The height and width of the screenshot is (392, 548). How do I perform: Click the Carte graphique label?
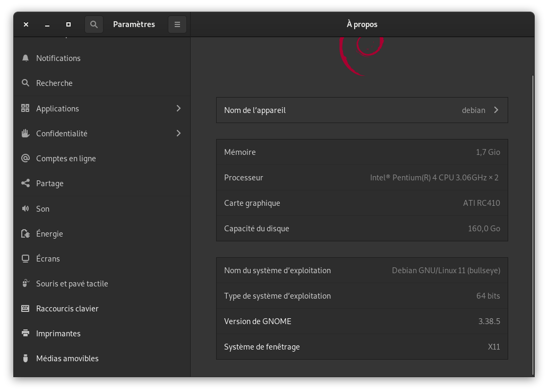click(252, 203)
